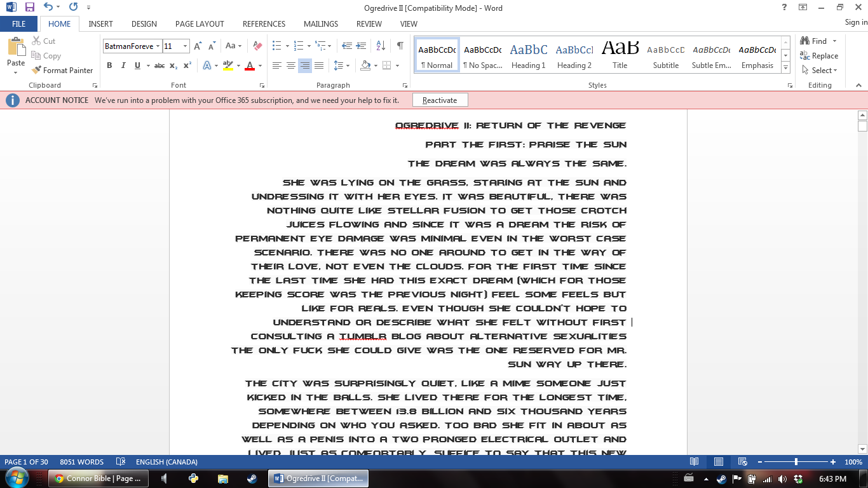Sort the selected text alphabetically

pos(381,46)
